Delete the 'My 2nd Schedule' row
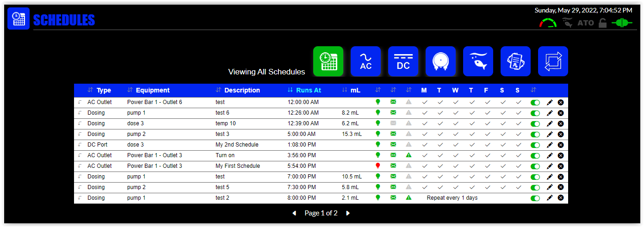This screenshot has height=227, width=644. [560, 145]
